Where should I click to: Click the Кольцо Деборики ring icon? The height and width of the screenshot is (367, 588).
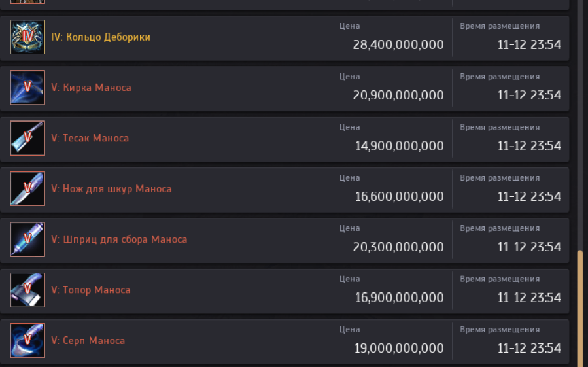pos(27,37)
